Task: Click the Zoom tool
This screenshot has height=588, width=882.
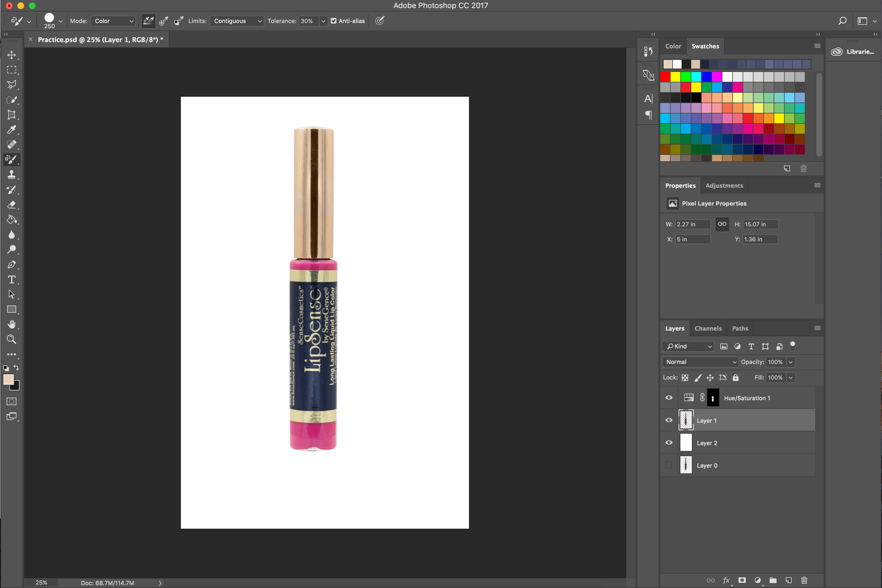Action: click(x=12, y=339)
